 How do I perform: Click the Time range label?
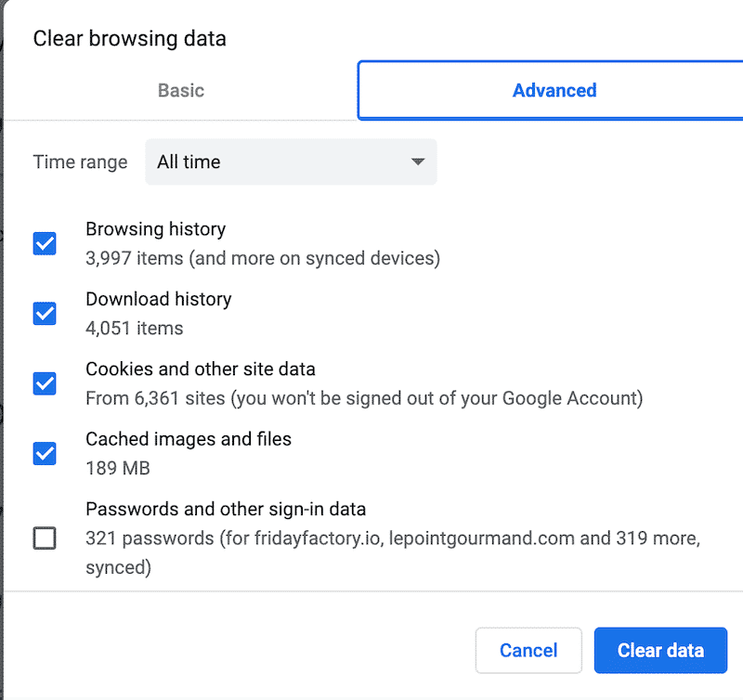point(80,162)
